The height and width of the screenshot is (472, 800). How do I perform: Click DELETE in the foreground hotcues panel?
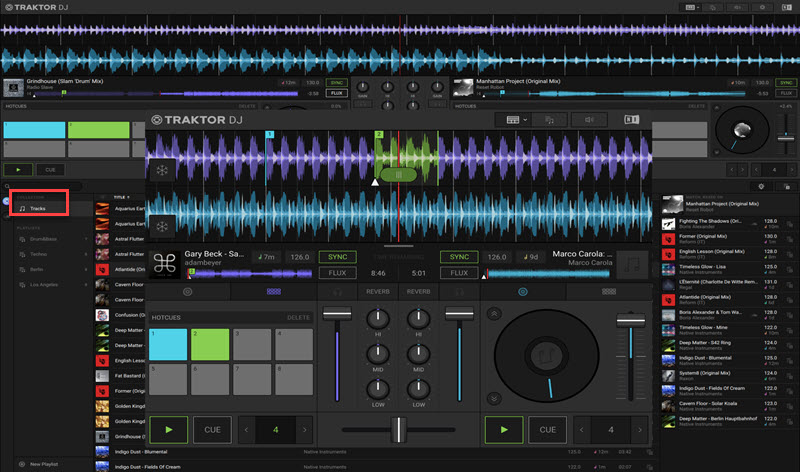[x=298, y=317]
